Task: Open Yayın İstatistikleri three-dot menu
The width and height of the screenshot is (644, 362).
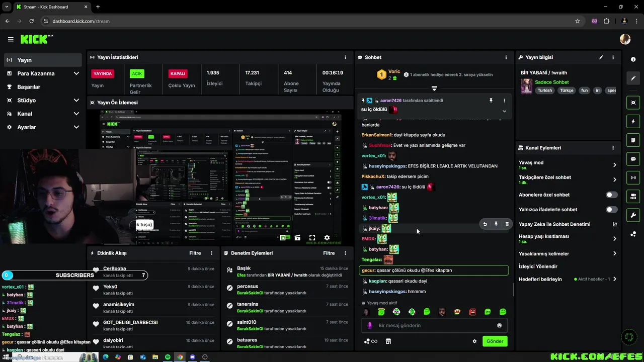Action: (x=345, y=57)
